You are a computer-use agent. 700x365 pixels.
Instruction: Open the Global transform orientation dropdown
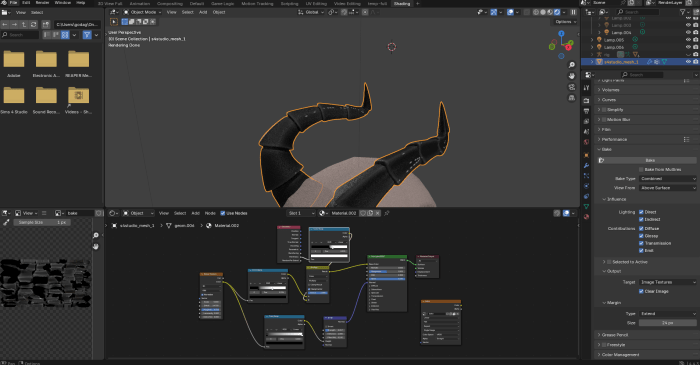[x=311, y=12]
